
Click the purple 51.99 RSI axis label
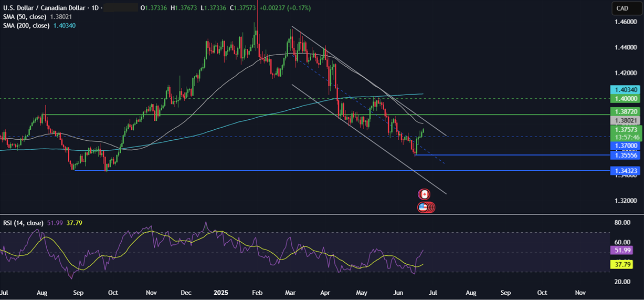click(x=621, y=251)
